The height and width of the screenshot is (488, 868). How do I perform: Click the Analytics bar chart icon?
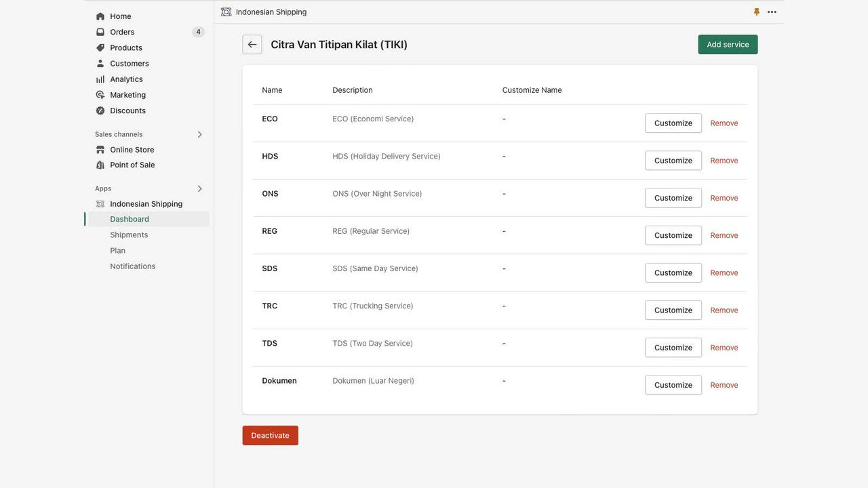point(100,79)
